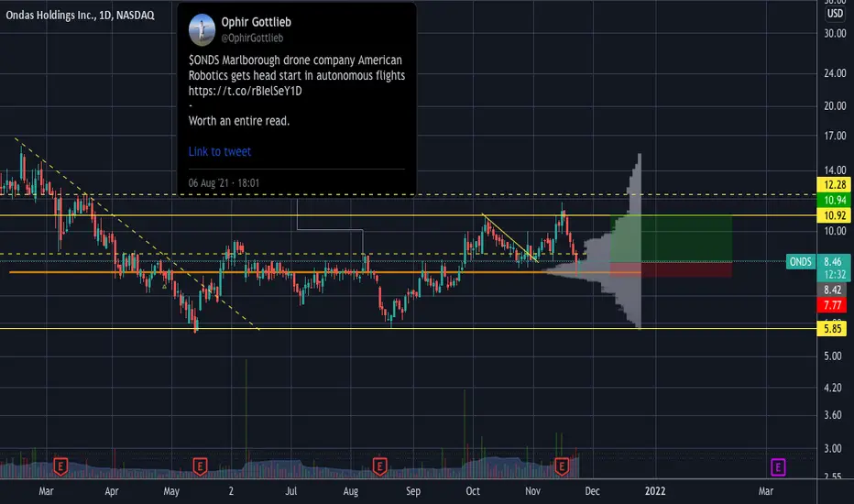
Task: Select the yellow 10.92 price label
Action: pos(835,215)
